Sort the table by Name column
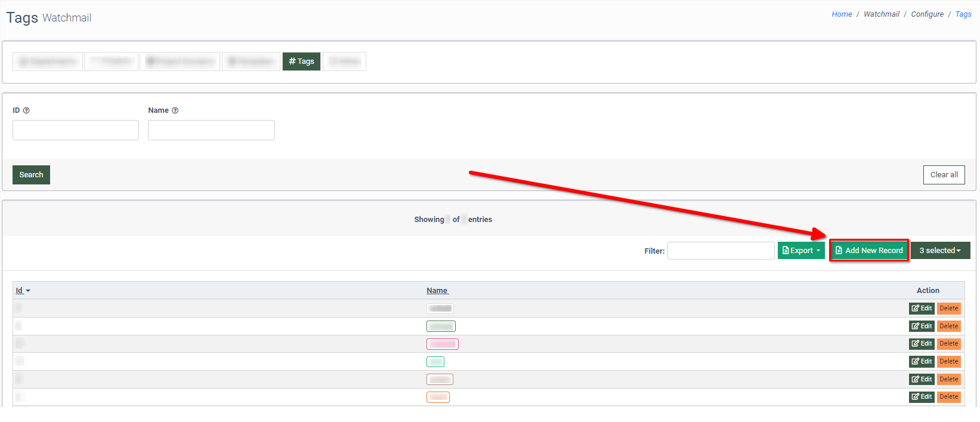 [437, 291]
